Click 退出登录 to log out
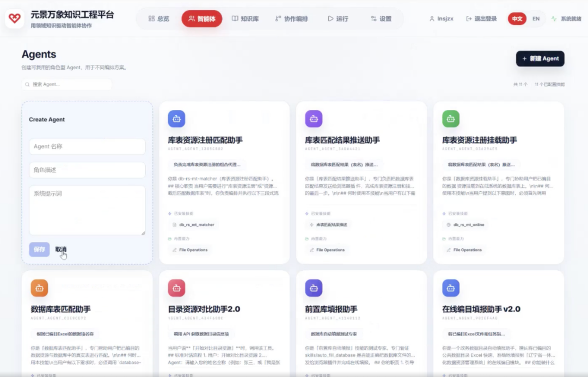This screenshot has height=377, width=588. 481,19
